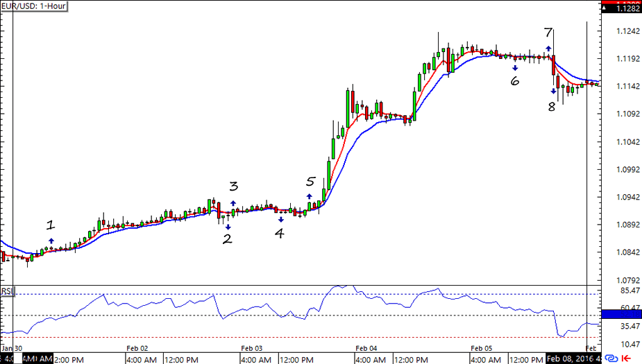Click the 35.47 RSI scale label
Viewport: 642px width, 364px height.
coord(630,327)
